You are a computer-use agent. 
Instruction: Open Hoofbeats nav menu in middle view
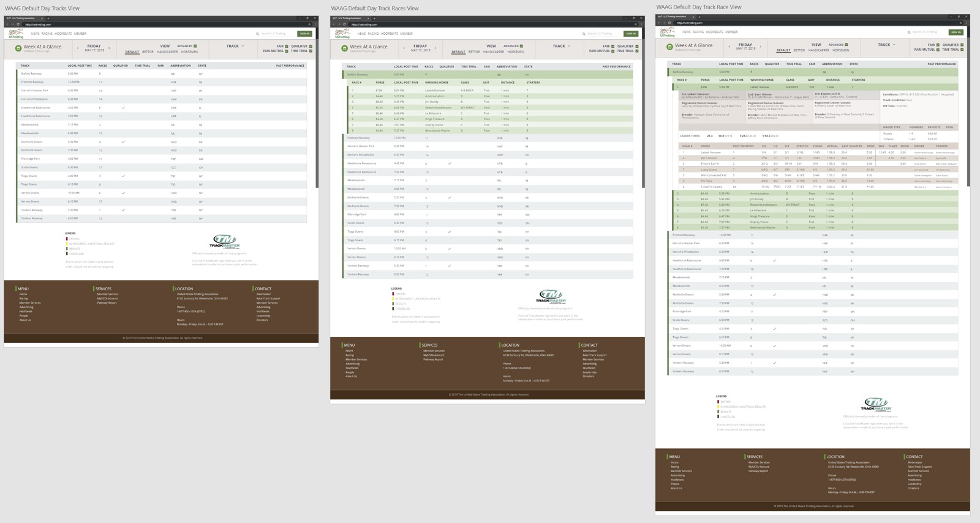click(x=389, y=34)
